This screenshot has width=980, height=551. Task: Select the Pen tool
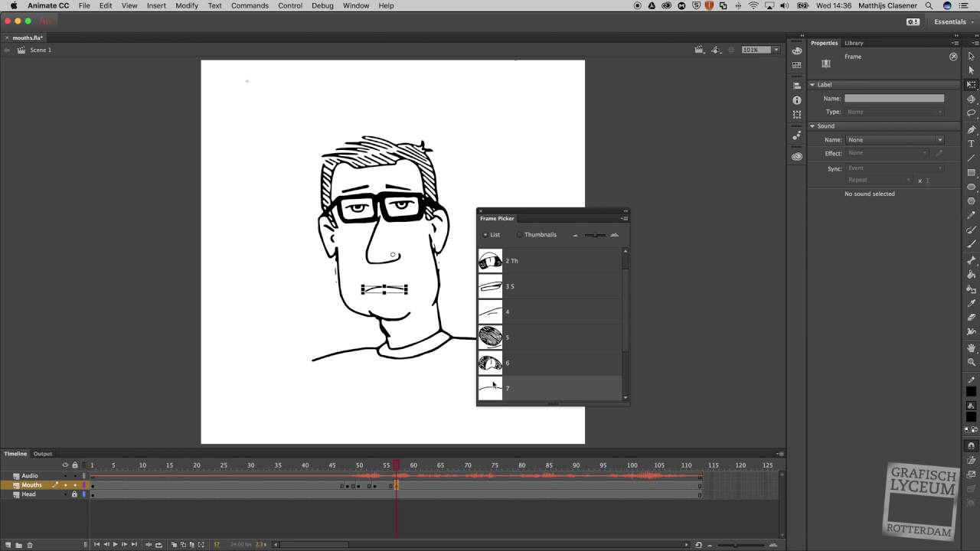click(x=971, y=129)
